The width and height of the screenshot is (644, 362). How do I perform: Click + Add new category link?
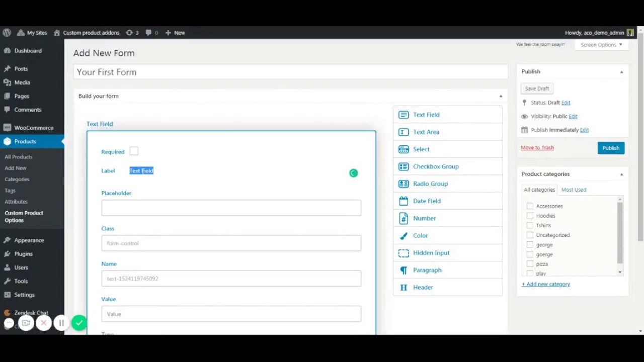click(546, 284)
